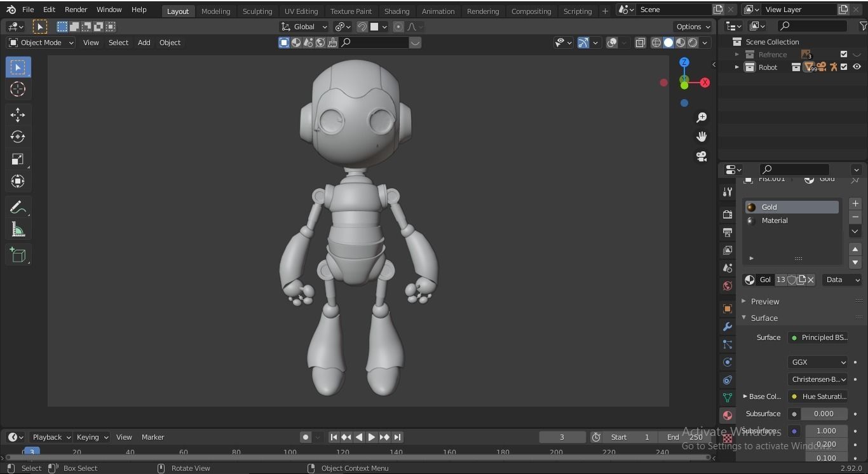Uncheck Robot collection exclude checkbox
Image resolution: width=868 pixels, height=474 pixels.
844,67
